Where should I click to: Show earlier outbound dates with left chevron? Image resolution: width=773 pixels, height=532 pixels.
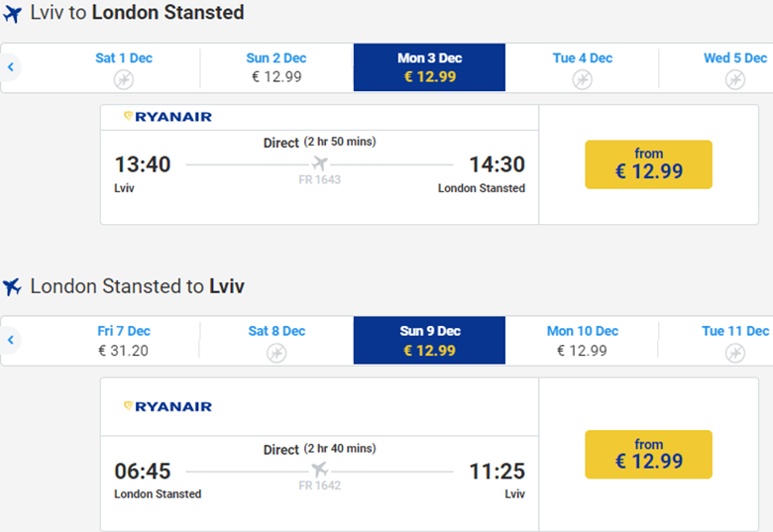tap(11, 67)
